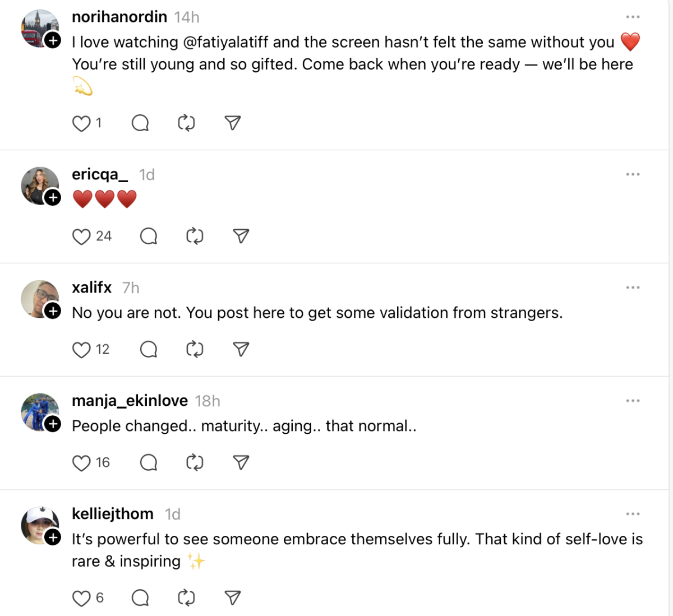
Task: Open kelliejthom's profile via username
Action: pyautogui.click(x=113, y=514)
